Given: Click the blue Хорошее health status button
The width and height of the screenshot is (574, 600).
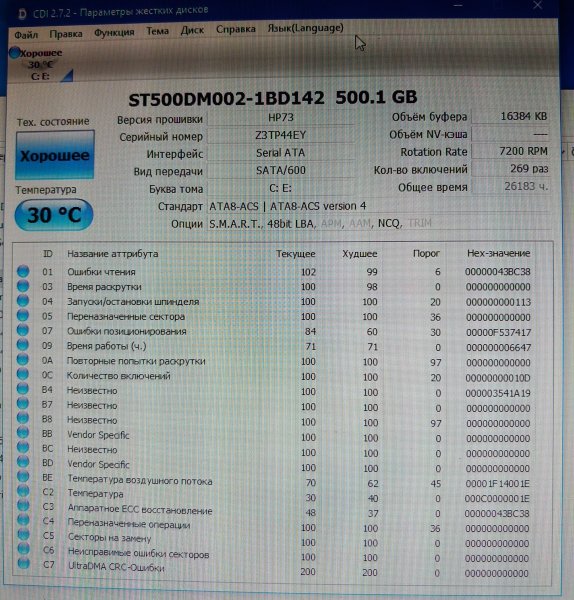Looking at the screenshot, I should [55, 155].
